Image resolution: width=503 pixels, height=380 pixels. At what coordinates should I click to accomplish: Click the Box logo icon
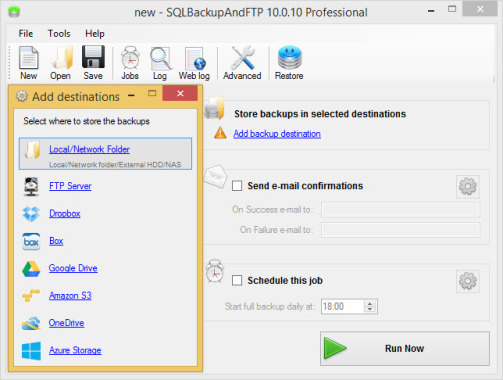pyautogui.click(x=31, y=241)
